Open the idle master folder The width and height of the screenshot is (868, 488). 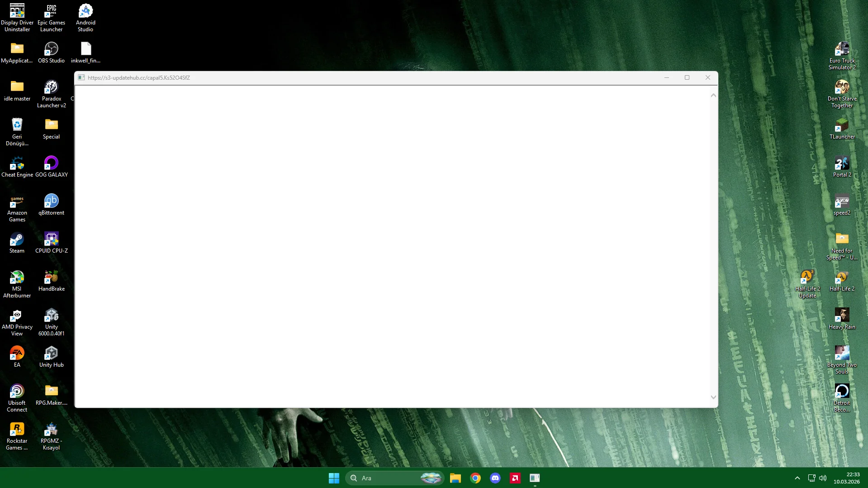(17, 91)
